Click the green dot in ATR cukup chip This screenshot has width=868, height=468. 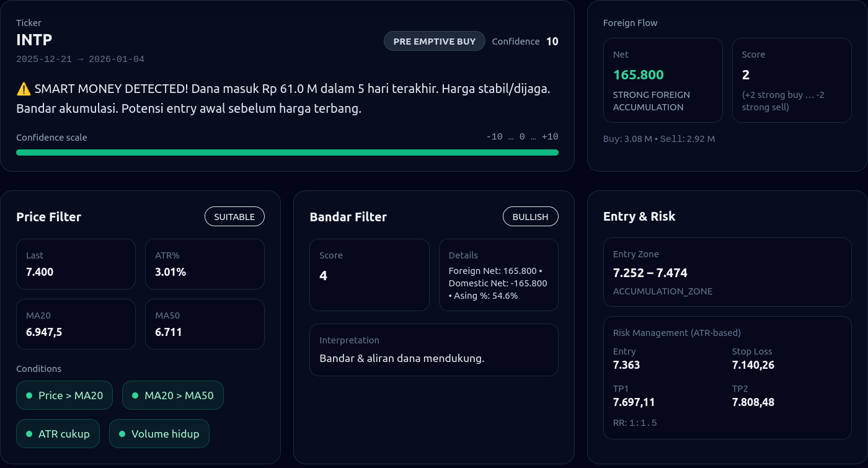(x=29, y=434)
